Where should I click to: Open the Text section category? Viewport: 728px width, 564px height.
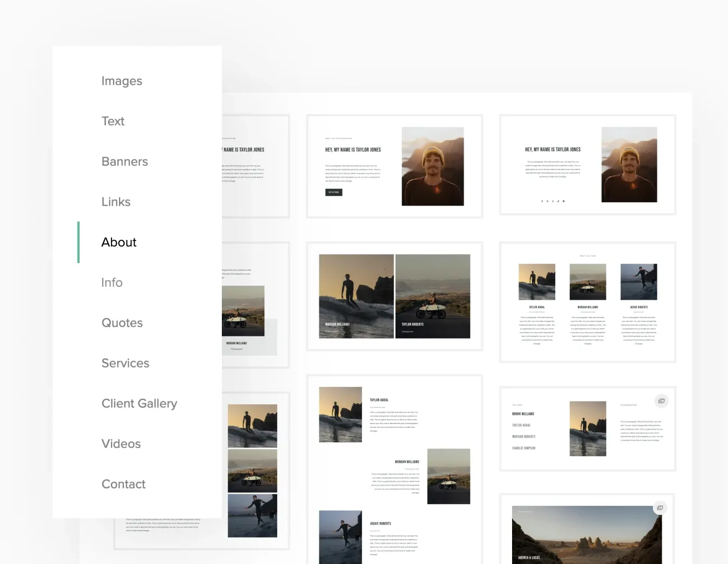click(113, 121)
